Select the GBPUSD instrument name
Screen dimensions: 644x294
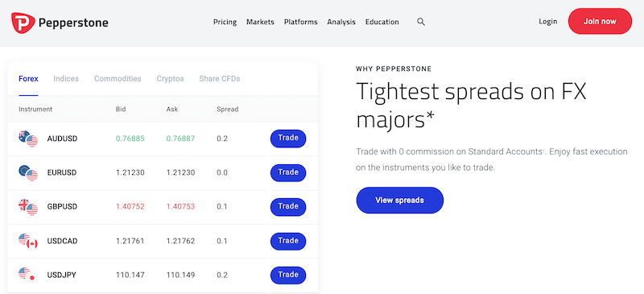(62, 207)
